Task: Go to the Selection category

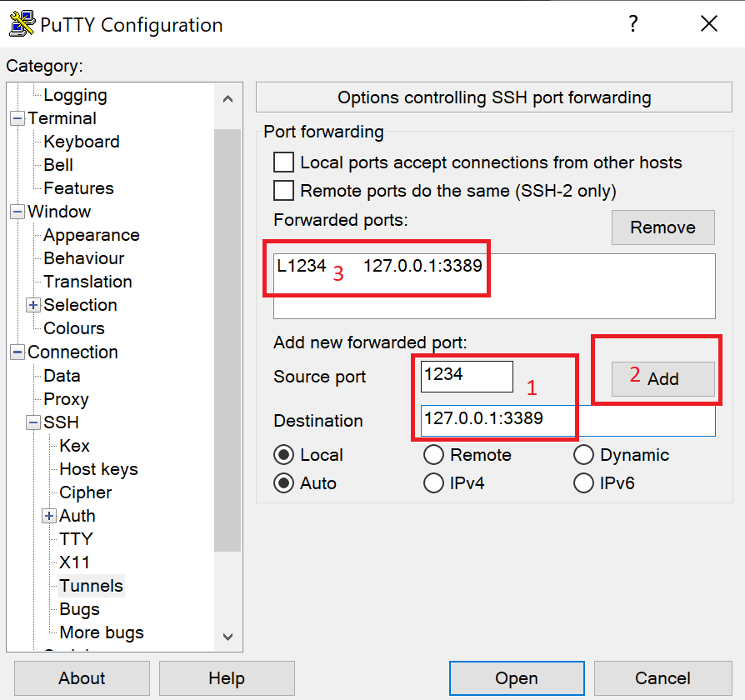Action: 80,305
